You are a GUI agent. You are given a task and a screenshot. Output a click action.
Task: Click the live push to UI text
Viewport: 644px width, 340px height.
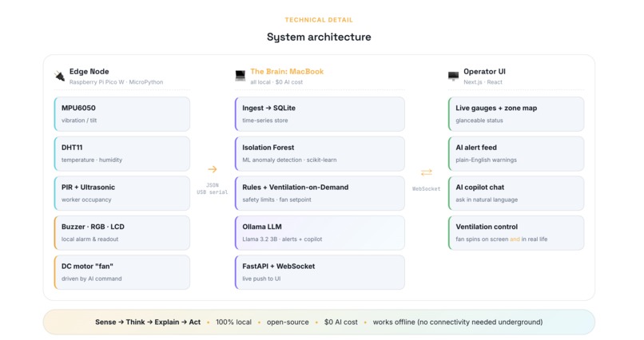(x=261, y=279)
